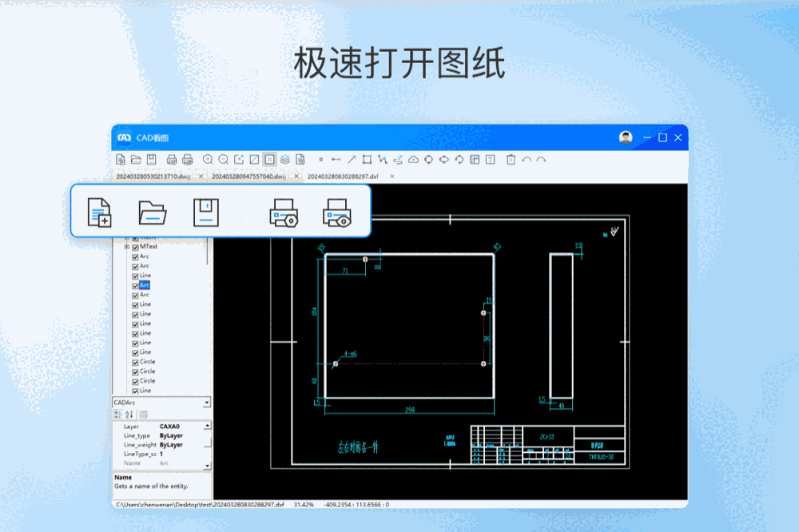Select the revision cloud tool
Viewport: 799px width, 532px height.
click(x=412, y=159)
